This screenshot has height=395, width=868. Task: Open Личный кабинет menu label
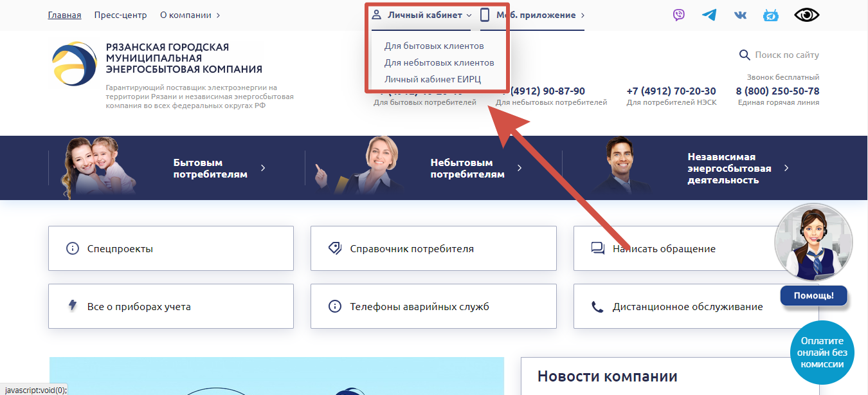click(424, 15)
